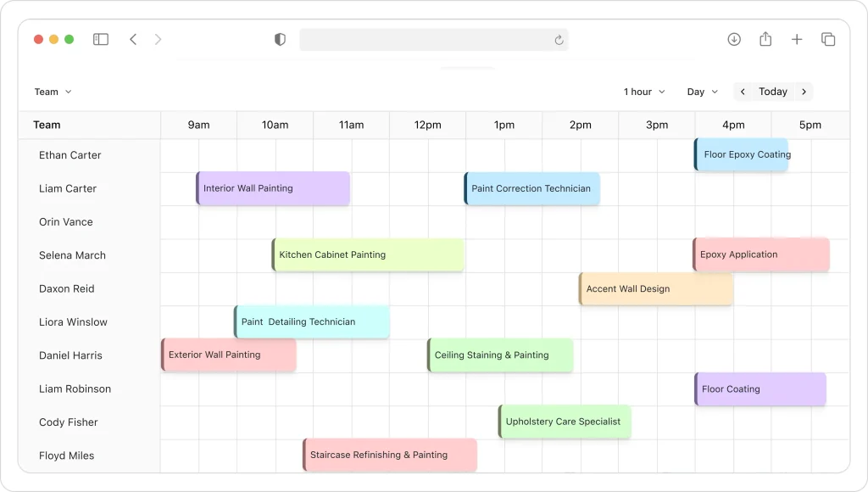Click the 12pm time column header
The height and width of the screenshot is (492, 868).
tap(427, 125)
